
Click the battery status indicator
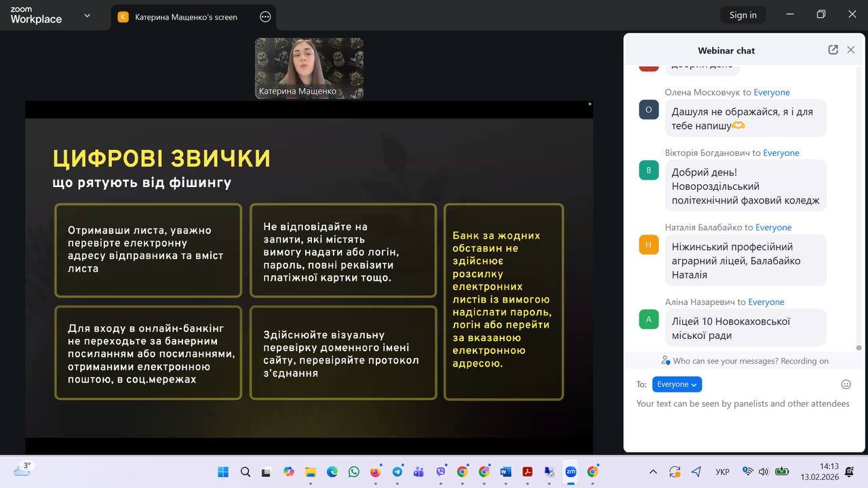(782, 471)
